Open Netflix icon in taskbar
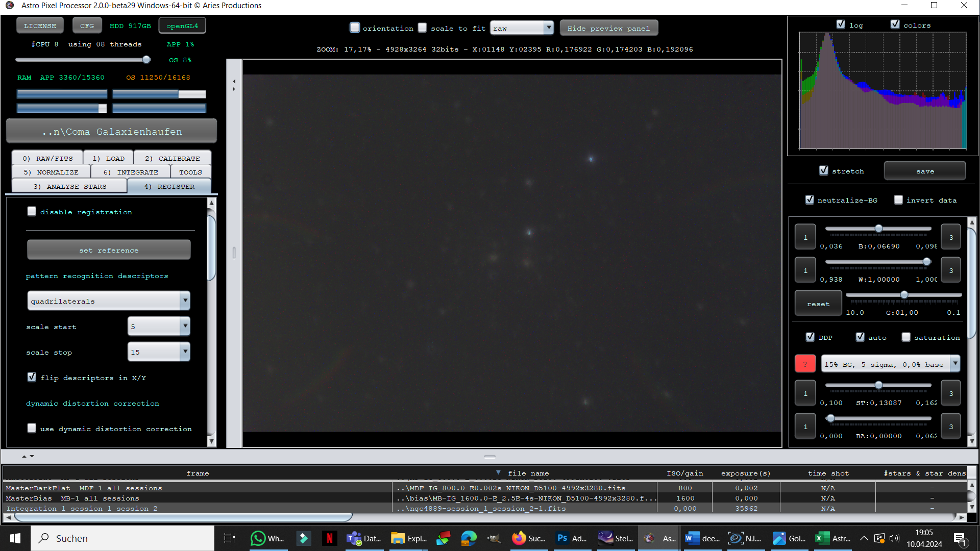 (x=329, y=538)
